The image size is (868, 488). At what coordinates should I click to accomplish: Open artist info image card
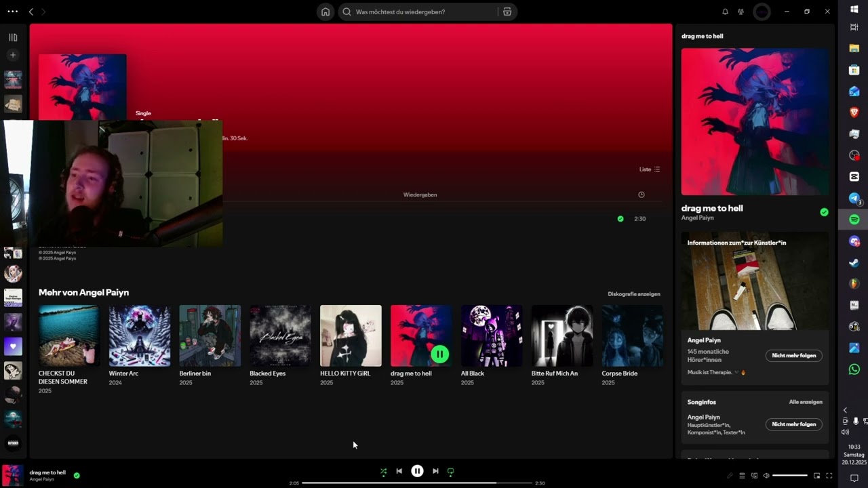[x=755, y=281]
